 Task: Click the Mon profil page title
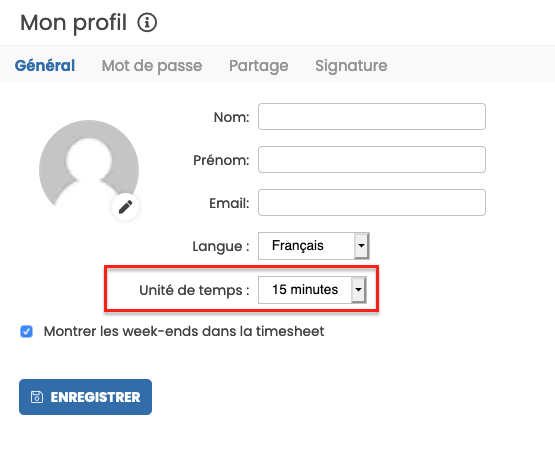click(74, 23)
